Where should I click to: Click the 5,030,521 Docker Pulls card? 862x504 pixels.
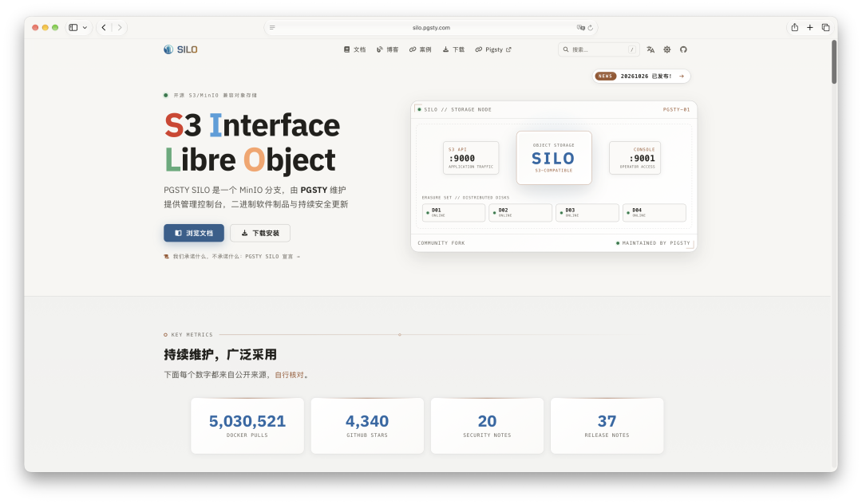click(247, 426)
